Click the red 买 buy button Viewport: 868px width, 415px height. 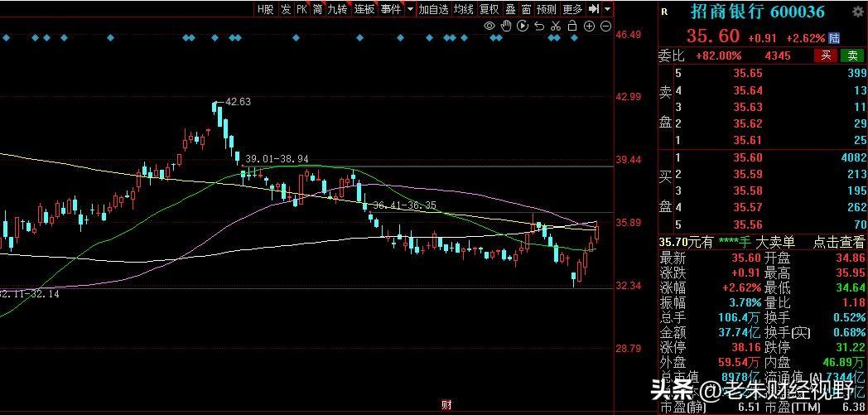826,55
